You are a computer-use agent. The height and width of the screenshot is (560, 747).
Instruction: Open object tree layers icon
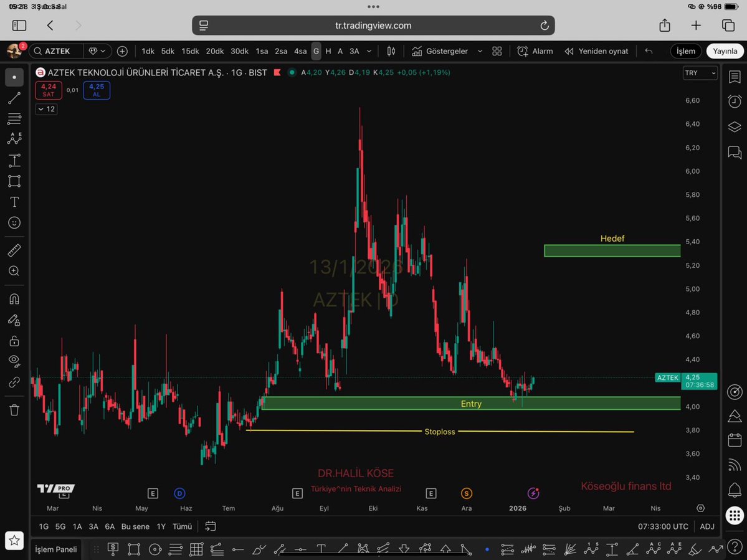[735, 126]
